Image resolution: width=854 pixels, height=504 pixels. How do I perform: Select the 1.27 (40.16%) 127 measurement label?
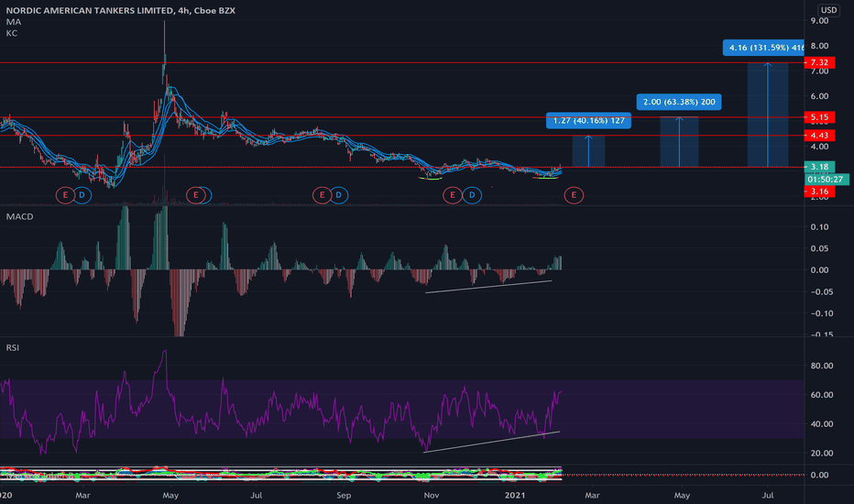[589, 120]
